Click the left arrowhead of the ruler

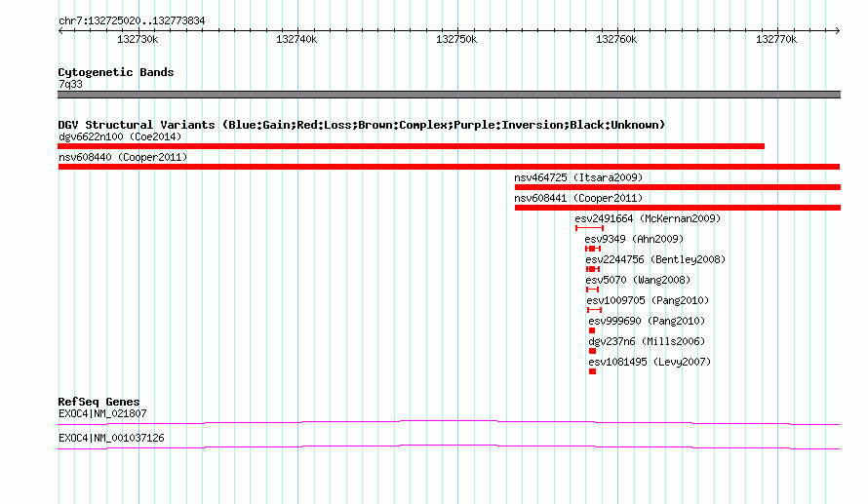[x=60, y=30]
